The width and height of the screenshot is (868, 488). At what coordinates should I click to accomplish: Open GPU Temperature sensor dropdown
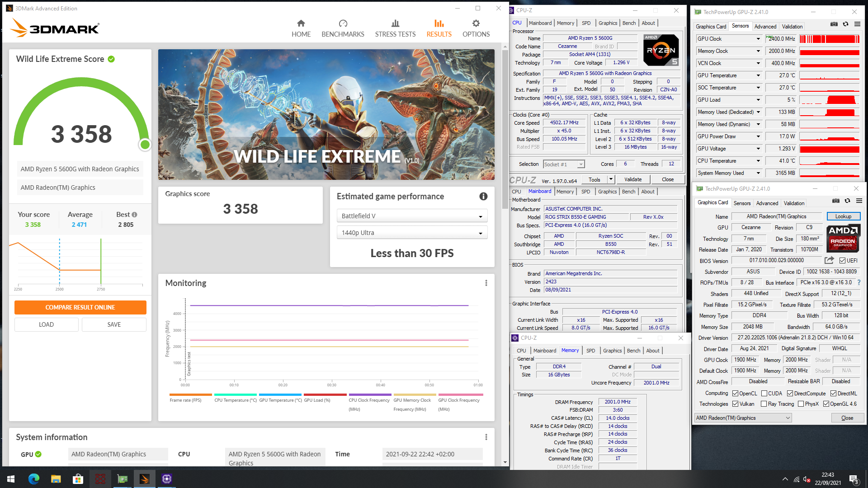click(758, 75)
